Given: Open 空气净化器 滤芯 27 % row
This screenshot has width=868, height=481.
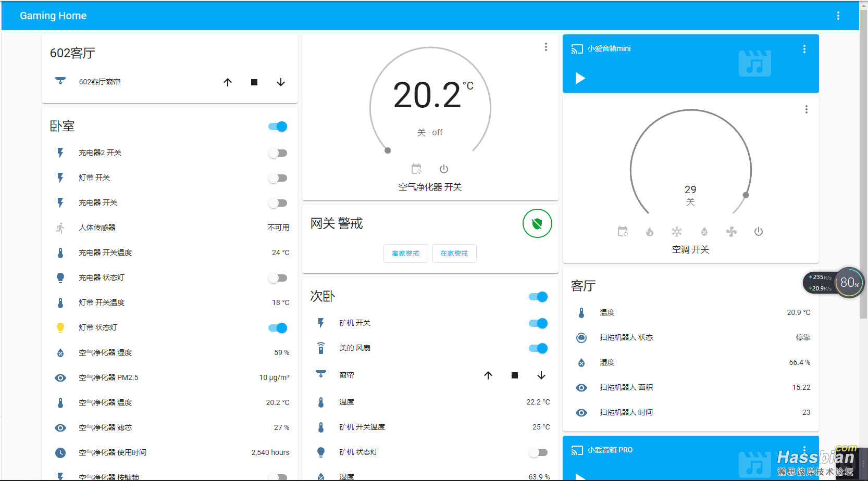Looking at the screenshot, I should click(x=170, y=427).
